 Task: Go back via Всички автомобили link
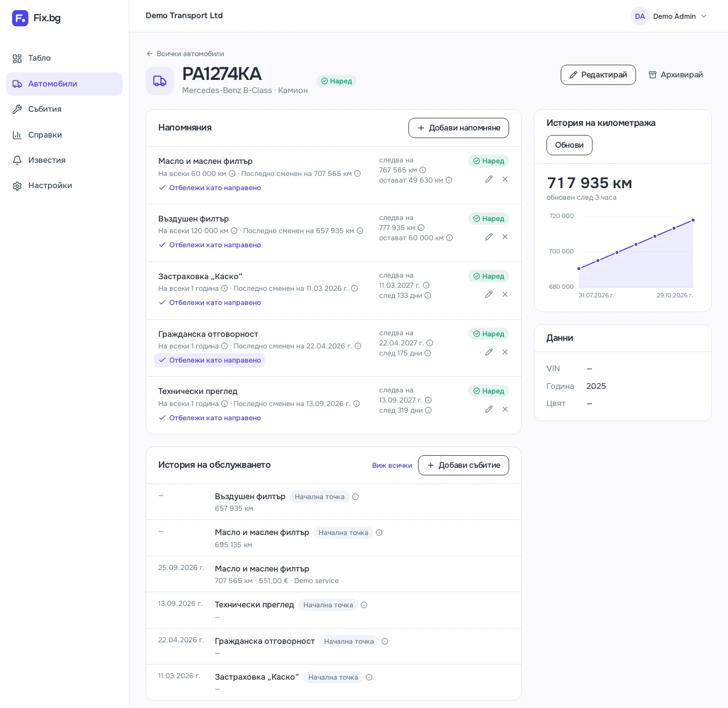tap(185, 54)
